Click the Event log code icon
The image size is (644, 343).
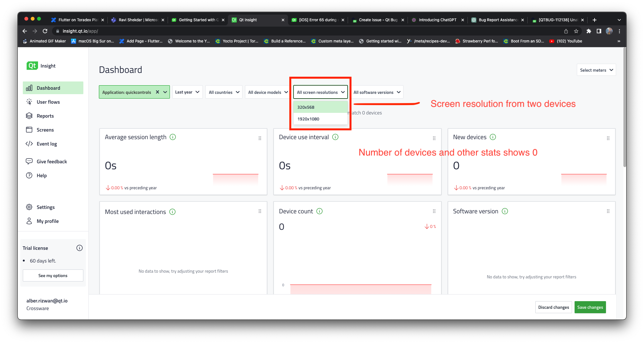29,144
